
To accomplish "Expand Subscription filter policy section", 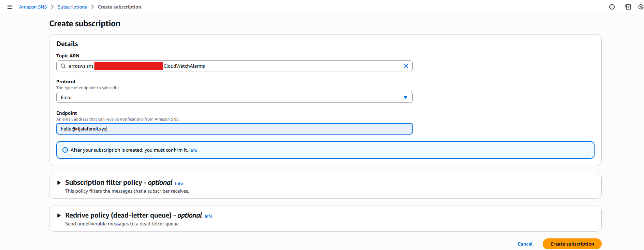I will (59, 183).
